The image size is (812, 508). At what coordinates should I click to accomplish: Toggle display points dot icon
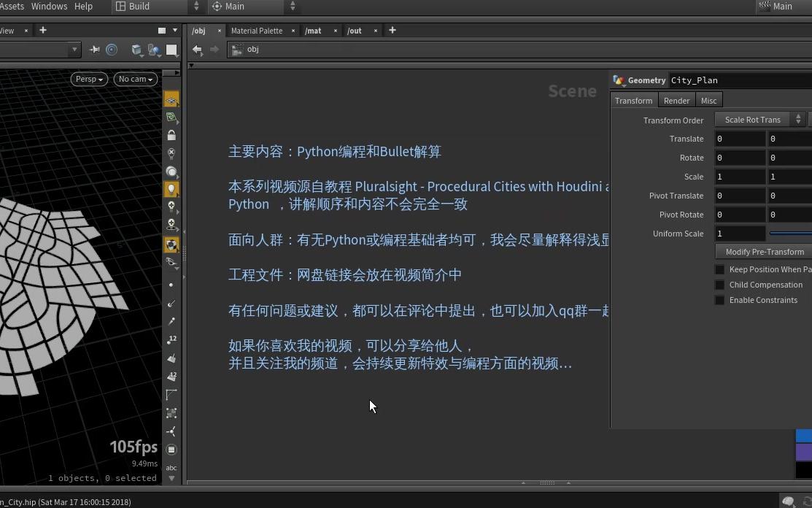(x=171, y=285)
